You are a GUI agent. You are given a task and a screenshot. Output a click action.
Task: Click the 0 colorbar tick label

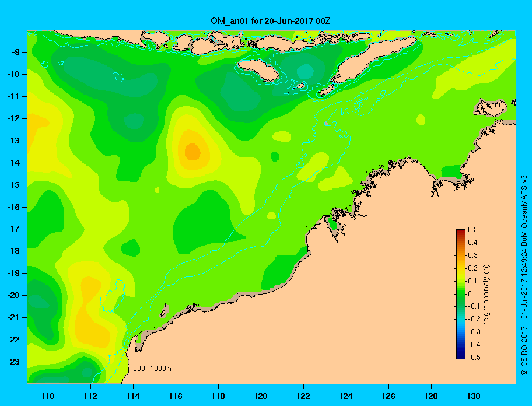[470, 294]
